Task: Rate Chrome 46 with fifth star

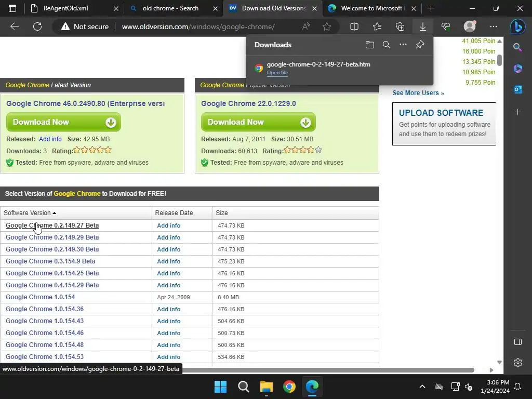Action: pyautogui.click(x=108, y=150)
